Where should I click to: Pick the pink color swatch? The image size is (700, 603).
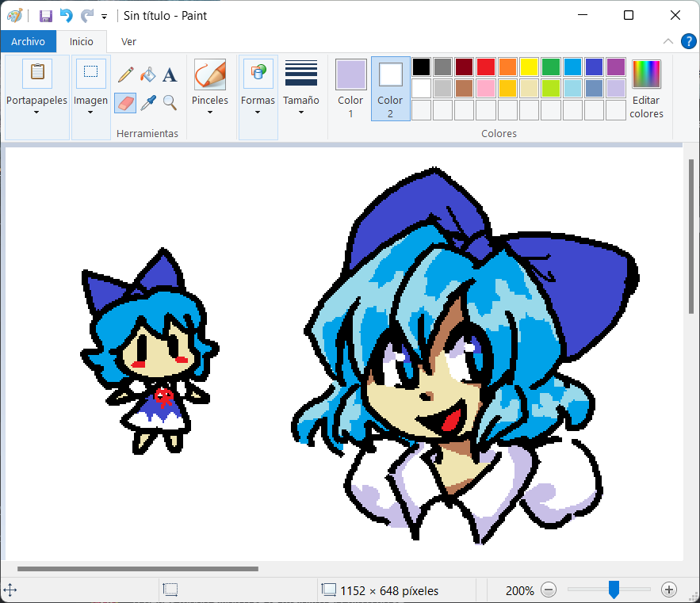click(x=486, y=89)
